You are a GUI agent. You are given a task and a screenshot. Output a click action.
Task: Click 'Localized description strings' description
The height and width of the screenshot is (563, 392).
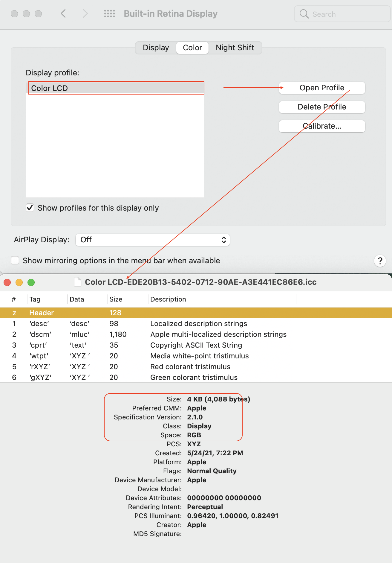click(x=199, y=324)
